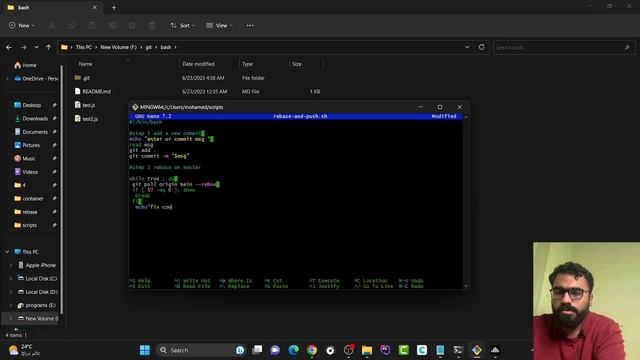Open Home in the navigation pane

[25, 65]
